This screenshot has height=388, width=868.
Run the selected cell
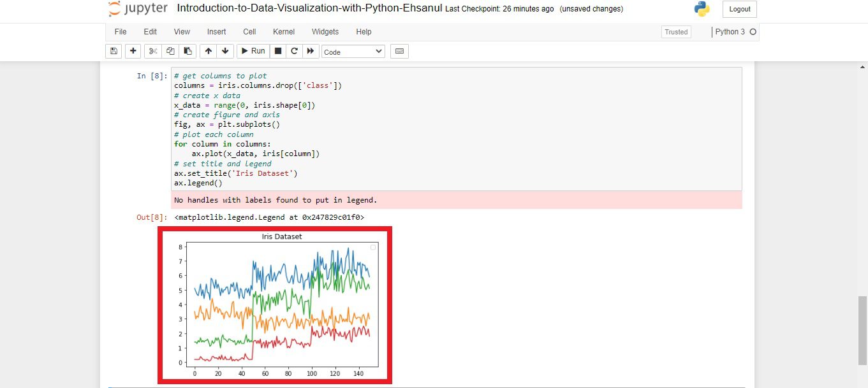pyautogui.click(x=253, y=51)
